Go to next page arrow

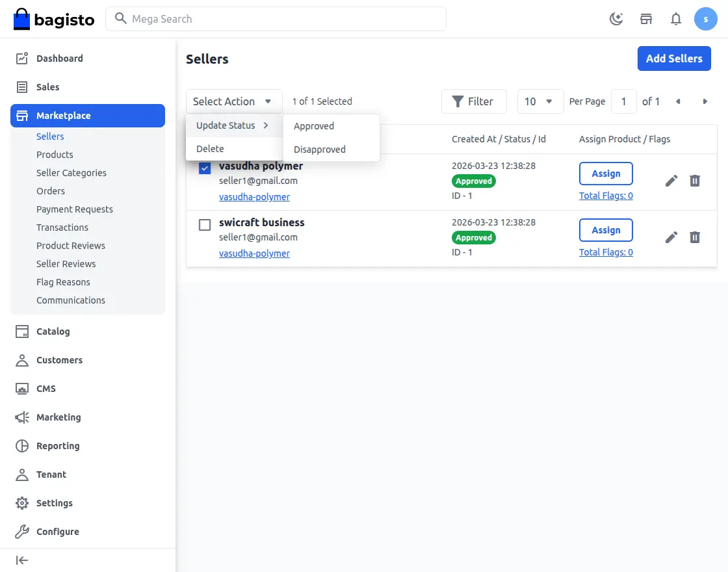pos(705,101)
